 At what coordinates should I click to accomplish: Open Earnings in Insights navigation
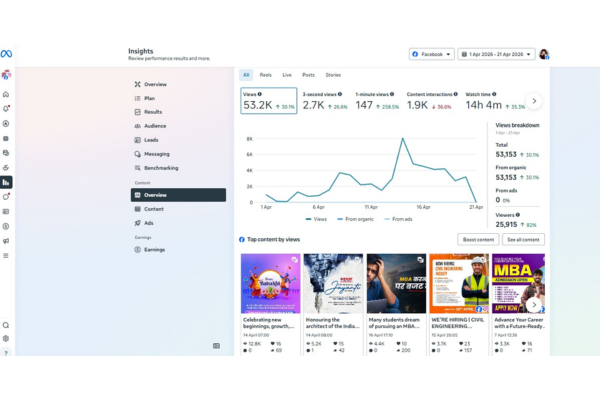point(178,250)
